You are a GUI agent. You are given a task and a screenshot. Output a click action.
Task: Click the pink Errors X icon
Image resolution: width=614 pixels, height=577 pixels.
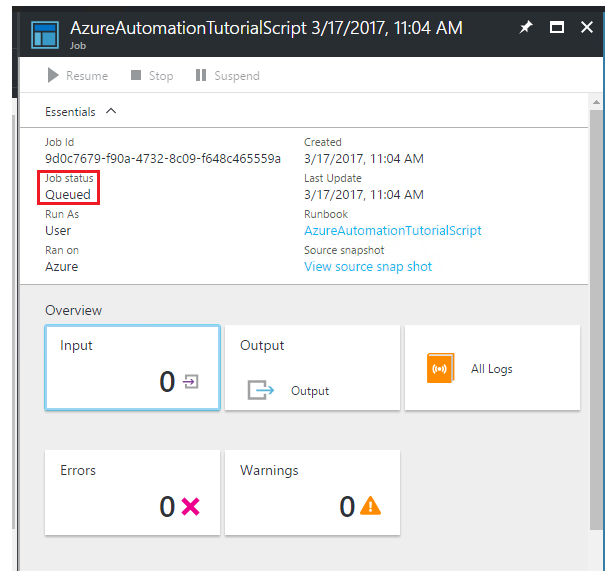coord(191,507)
